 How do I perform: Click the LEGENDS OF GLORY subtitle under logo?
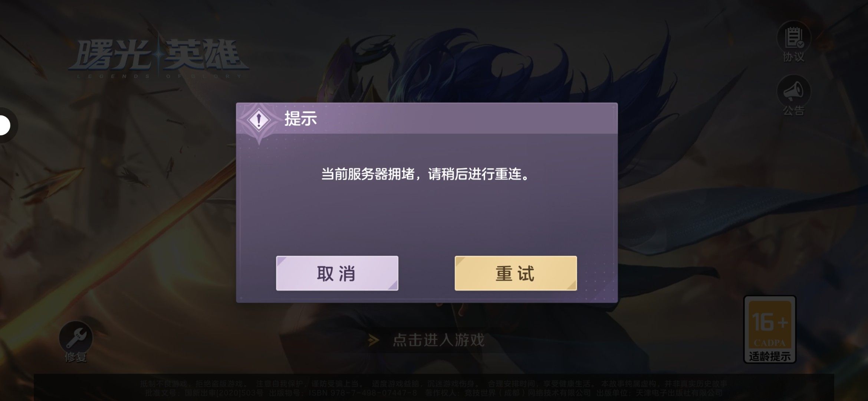[160, 76]
